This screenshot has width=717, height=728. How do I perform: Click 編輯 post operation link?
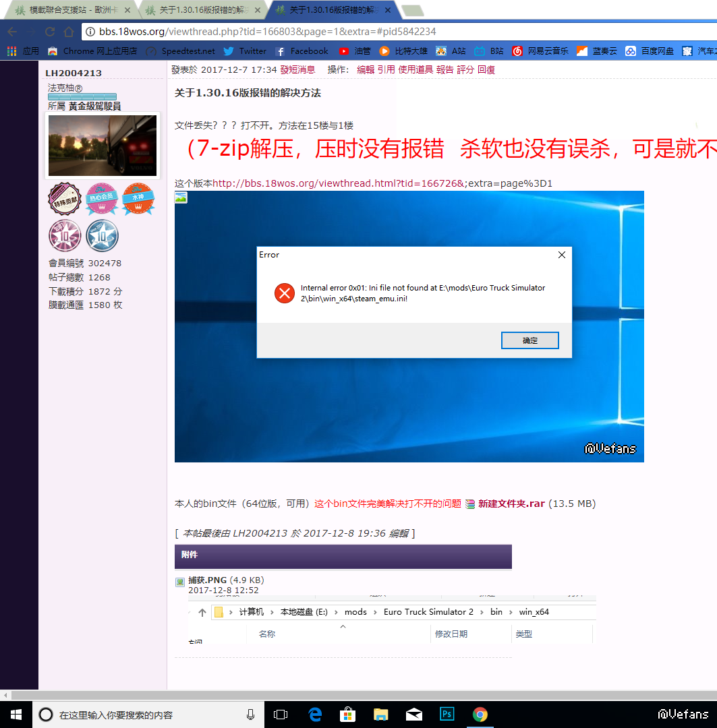[x=366, y=69]
